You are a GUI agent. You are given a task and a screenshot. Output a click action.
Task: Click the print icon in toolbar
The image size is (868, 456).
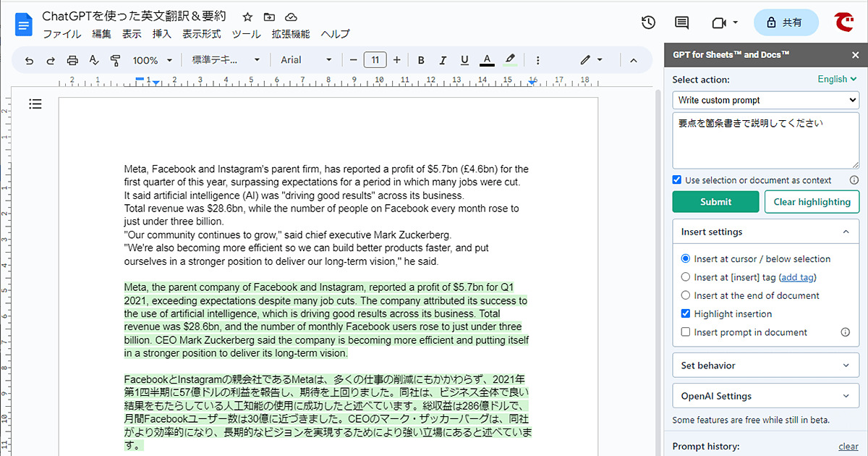(72, 61)
